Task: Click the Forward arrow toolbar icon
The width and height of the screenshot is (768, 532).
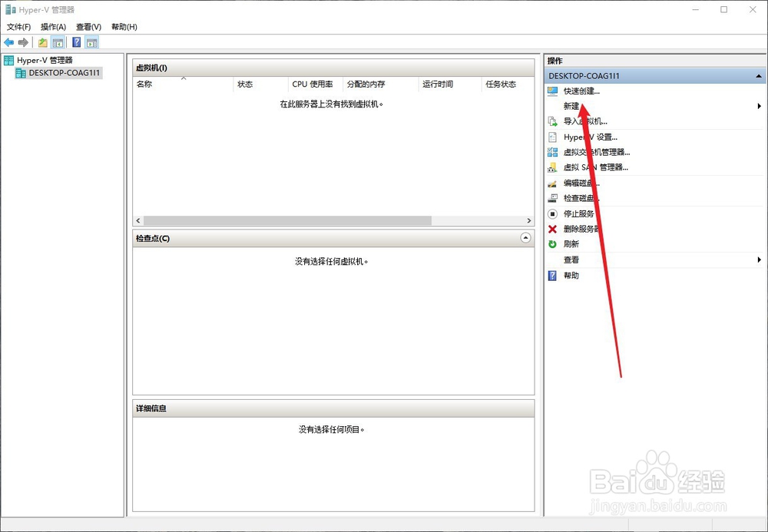Action: [23, 42]
